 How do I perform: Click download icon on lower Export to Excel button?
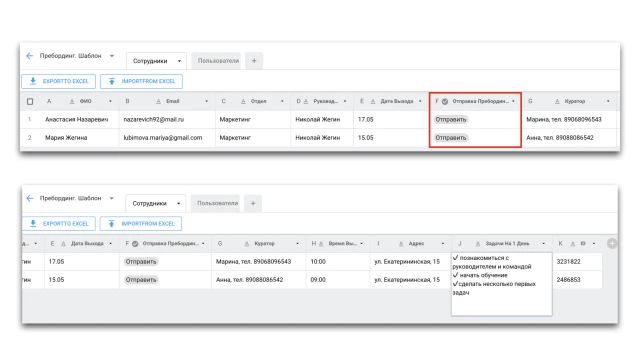33,224
